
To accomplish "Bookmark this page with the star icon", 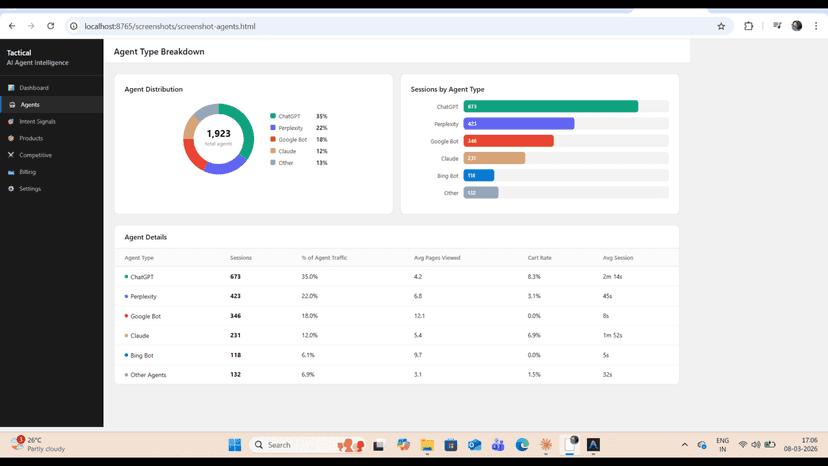I will pyautogui.click(x=721, y=26).
